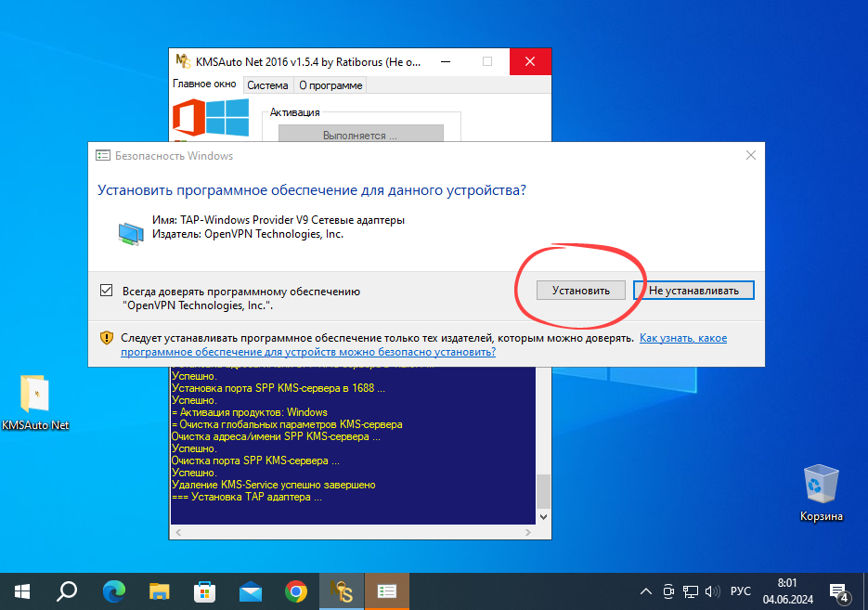Minimize the KMSAuto Net window
Screen dimensions: 868x610
coord(445,61)
